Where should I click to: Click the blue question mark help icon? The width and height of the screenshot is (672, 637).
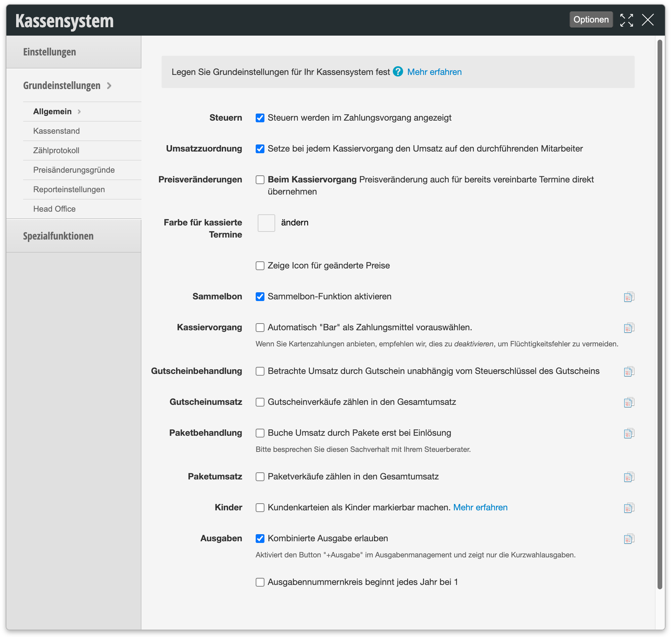(x=397, y=72)
